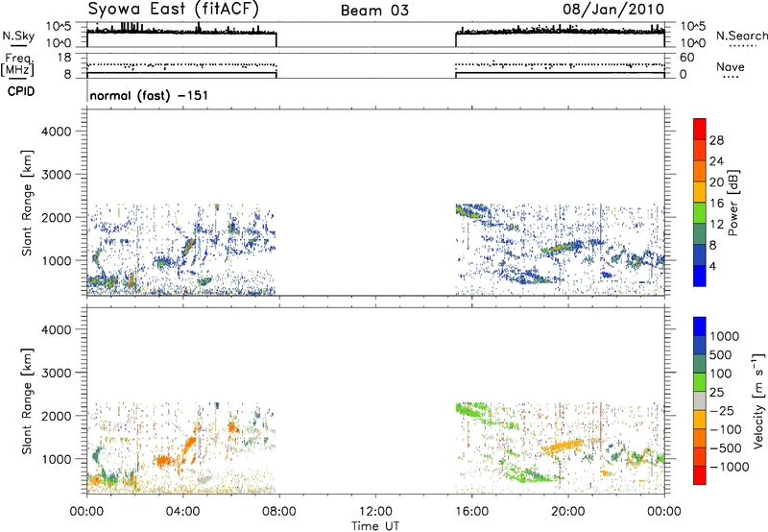Click '1000' tick on velocity panel axis
This screenshot has height=532, width=768.
(x=56, y=459)
